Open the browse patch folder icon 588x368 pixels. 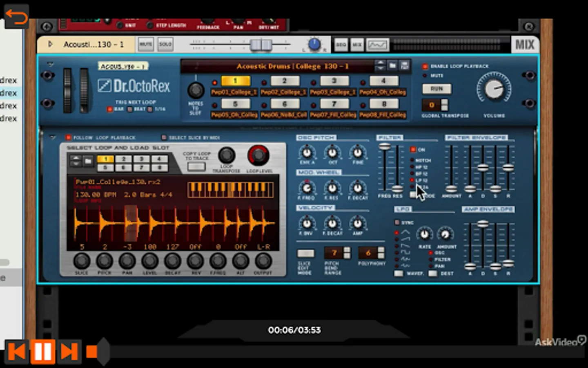(x=392, y=65)
